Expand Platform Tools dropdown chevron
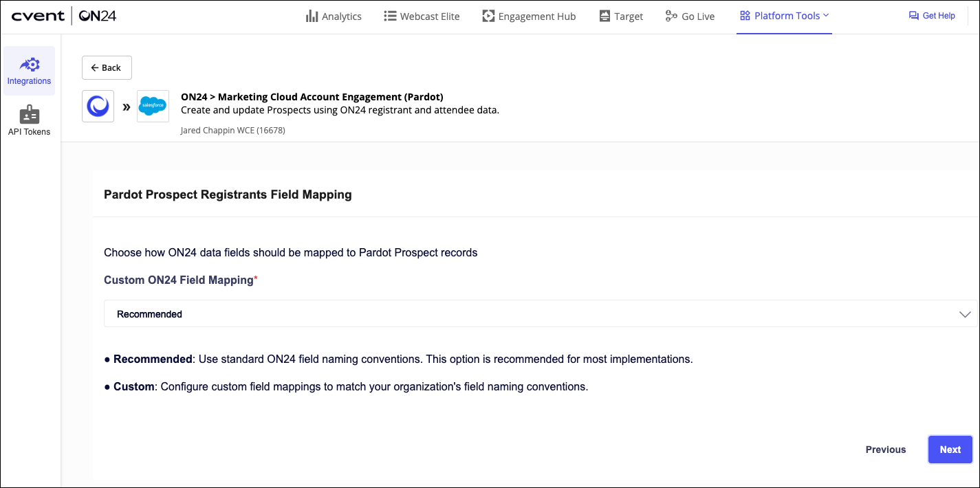Screen dimensions: 980x488 tap(826, 15)
